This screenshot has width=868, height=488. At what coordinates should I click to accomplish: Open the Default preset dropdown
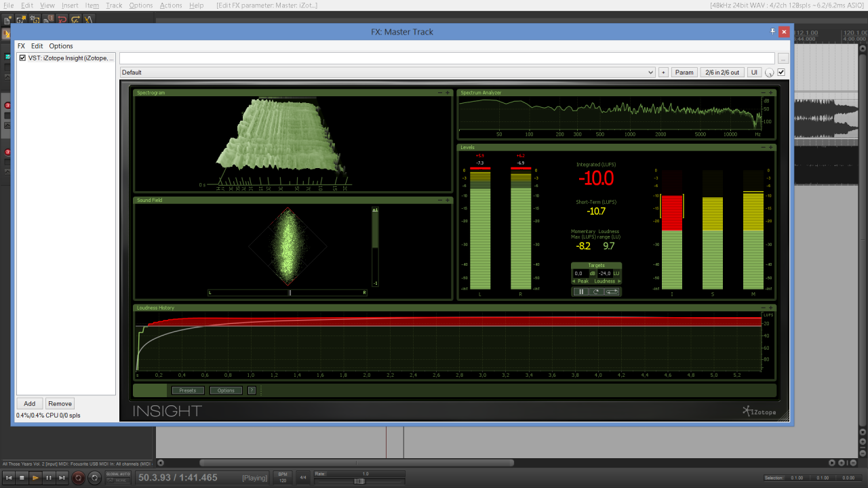click(387, 73)
